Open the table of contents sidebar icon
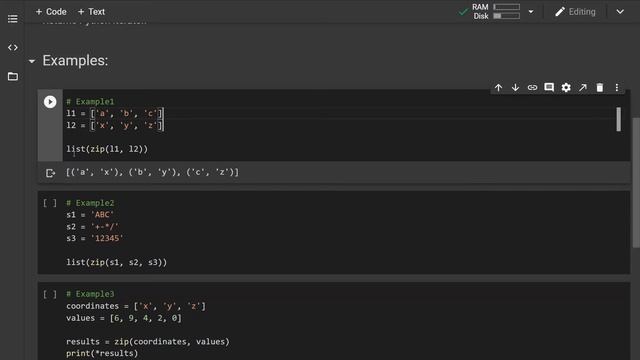The height and width of the screenshot is (360, 640). click(13, 19)
